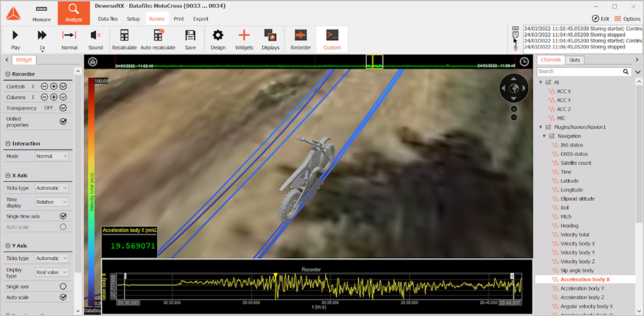The width and height of the screenshot is (644, 316).
Task: Open the Transparency OFF dropdown
Action: pyautogui.click(x=63, y=108)
